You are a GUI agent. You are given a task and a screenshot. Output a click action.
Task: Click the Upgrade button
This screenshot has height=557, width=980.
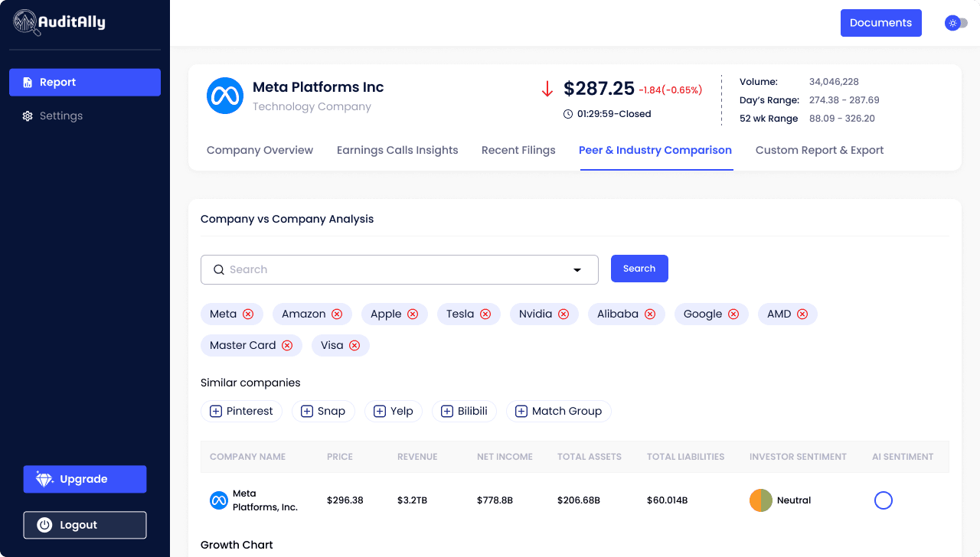[x=85, y=479]
